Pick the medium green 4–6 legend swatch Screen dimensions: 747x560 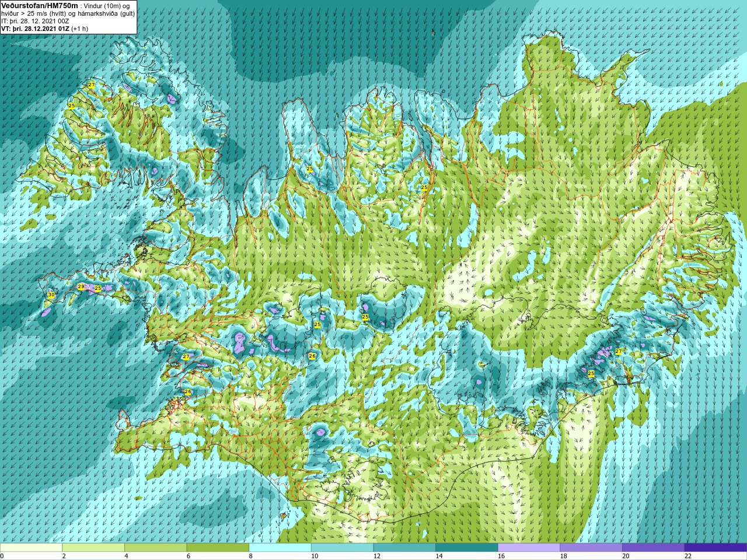point(156,548)
